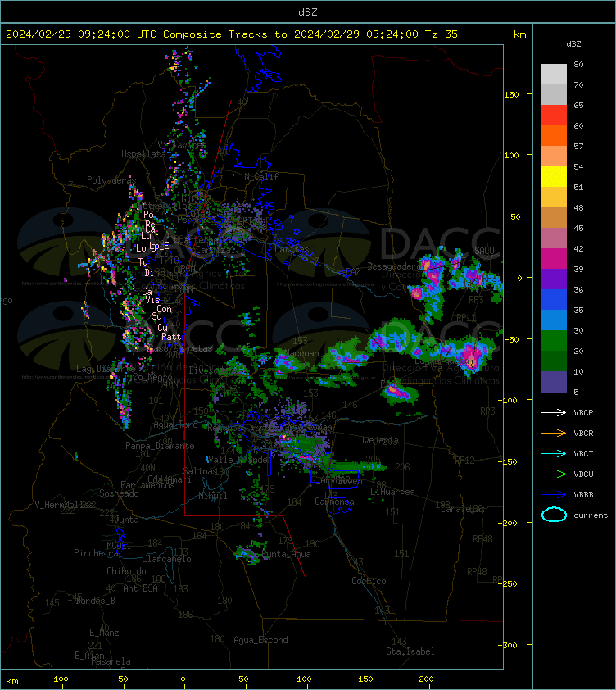This screenshot has width=616, height=690.
Task: Click the Nihuil place label
Action: coord(213,496)
